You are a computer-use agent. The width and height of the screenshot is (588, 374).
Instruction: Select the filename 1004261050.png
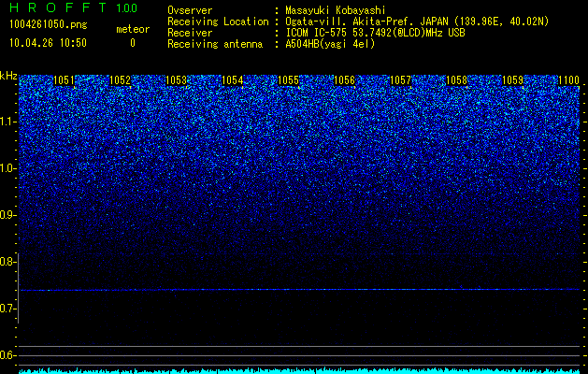pos(49,24)
